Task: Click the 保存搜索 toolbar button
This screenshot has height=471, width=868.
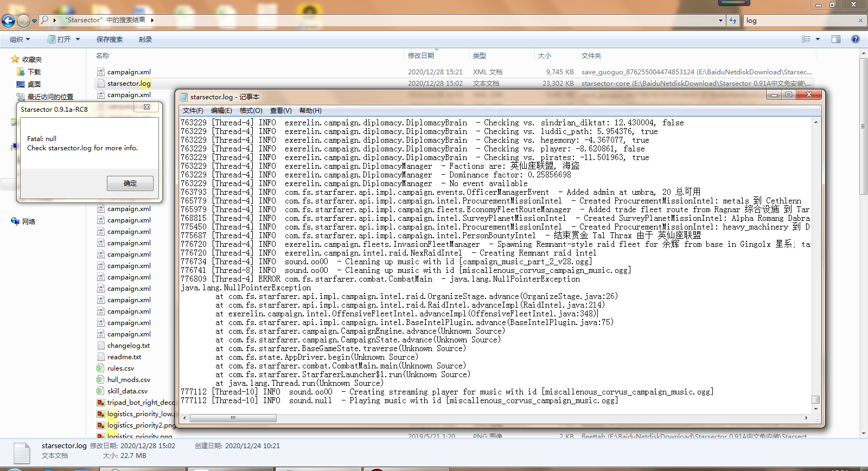Action: point(110,39)
